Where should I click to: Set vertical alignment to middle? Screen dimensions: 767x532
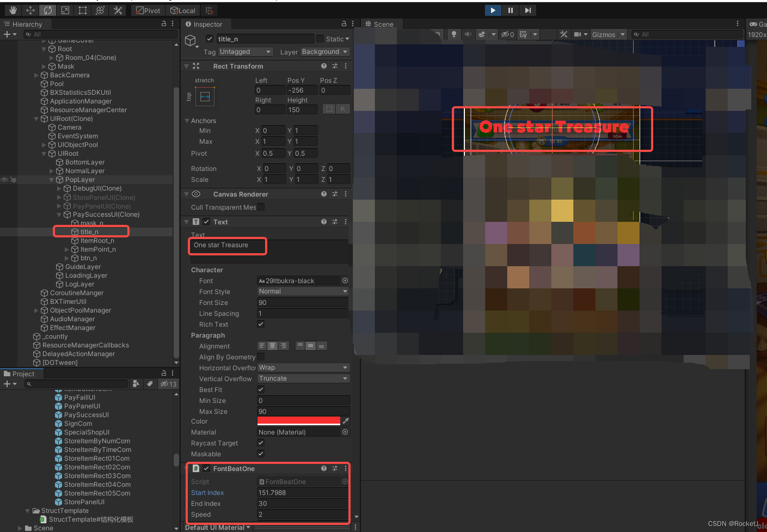point(310,346)
